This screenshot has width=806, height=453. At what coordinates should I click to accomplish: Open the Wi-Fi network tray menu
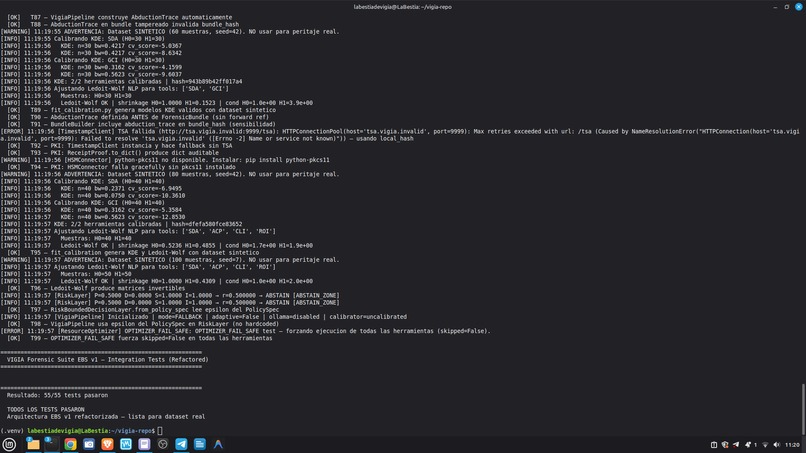(765, 445)
